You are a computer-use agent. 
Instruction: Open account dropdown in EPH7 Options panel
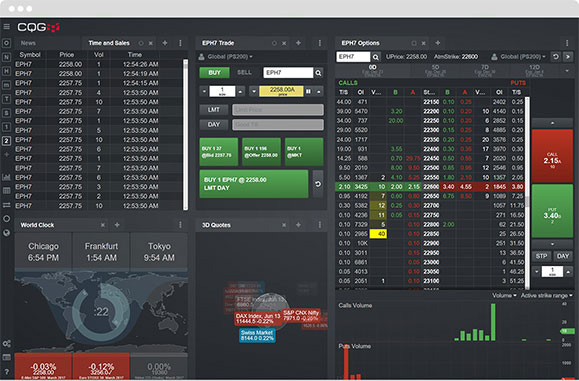click(518, 57)
